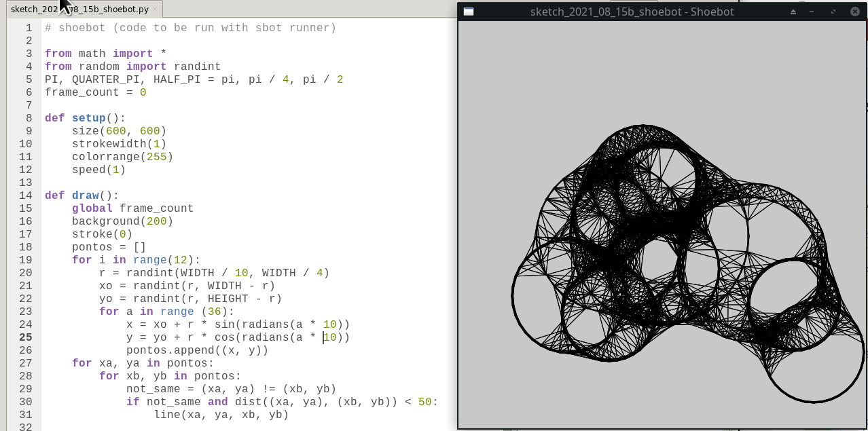Image resolution: width=868 pixels, height=431 pixels.
Task: Click line number 8 in the gutter
Action: tap(29, 118)
